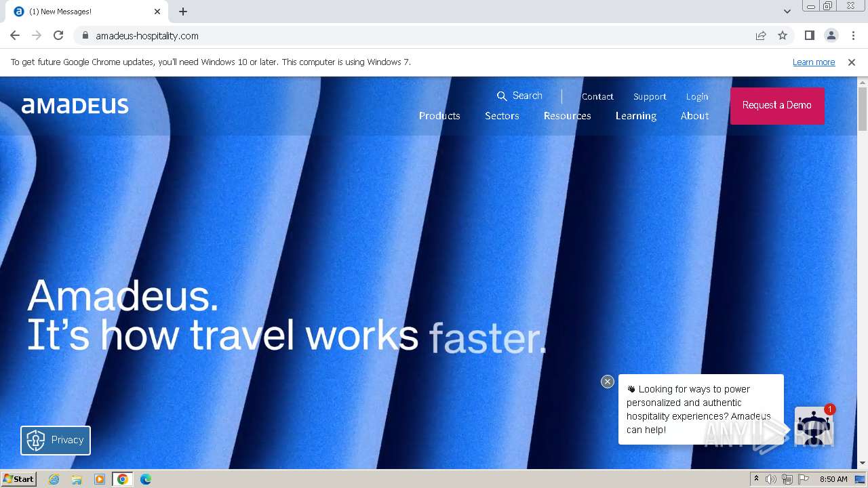Image resolution: width=868 pixels, height=488 pixels.
Task: Open the Learn more link
Action: coord(814,62)
